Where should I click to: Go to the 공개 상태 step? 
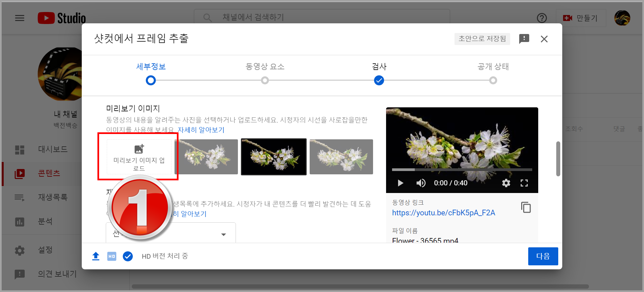(x=493, y=67)
